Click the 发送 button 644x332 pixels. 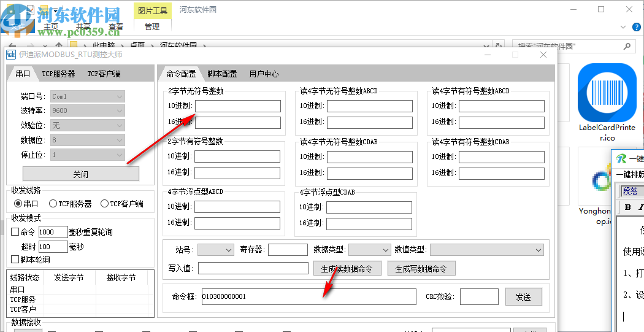(x=523, y=296)
